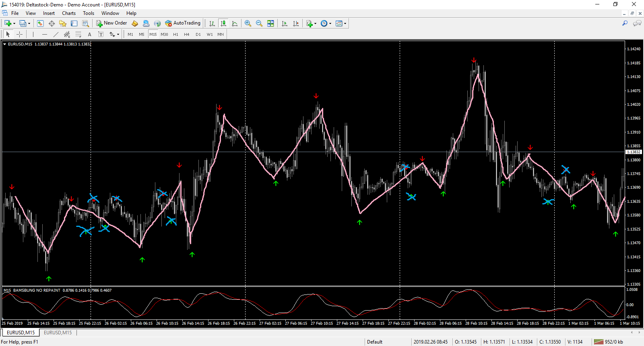This screenshot has width=644, height=346.
Task: Switch to the D1 timeframe
Action: [198, 34]
